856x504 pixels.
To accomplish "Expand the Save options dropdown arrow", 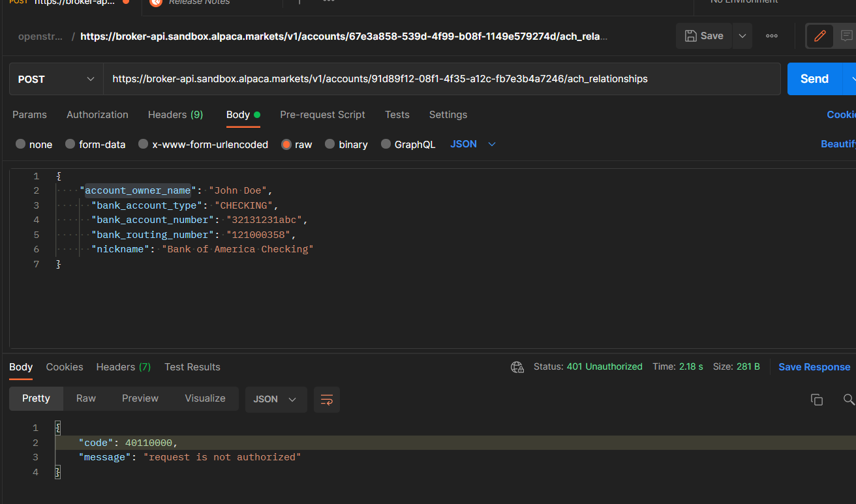I will pyautogui.click(x=742, y=36).
